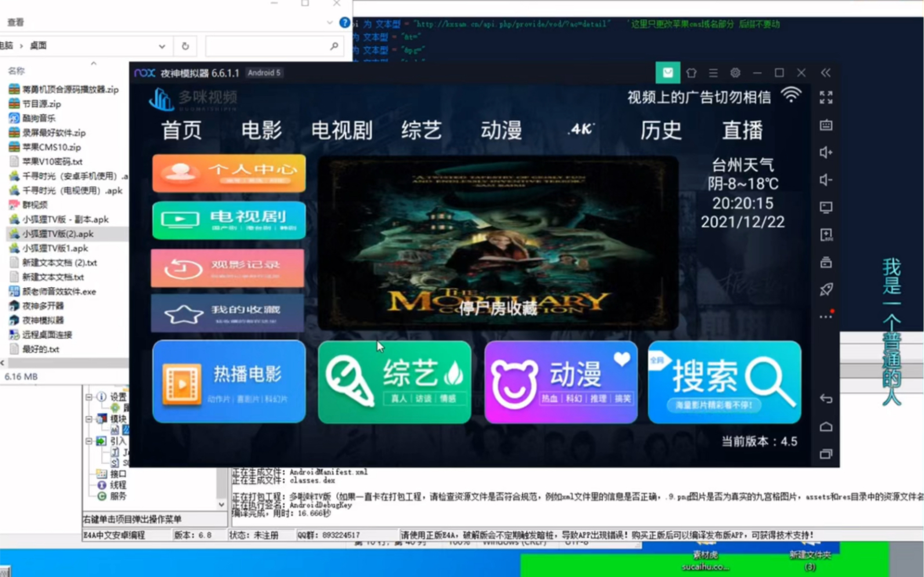Select the 接口 tree item
924x577 pixels.
pyautogui.click(x=111, y=474)
